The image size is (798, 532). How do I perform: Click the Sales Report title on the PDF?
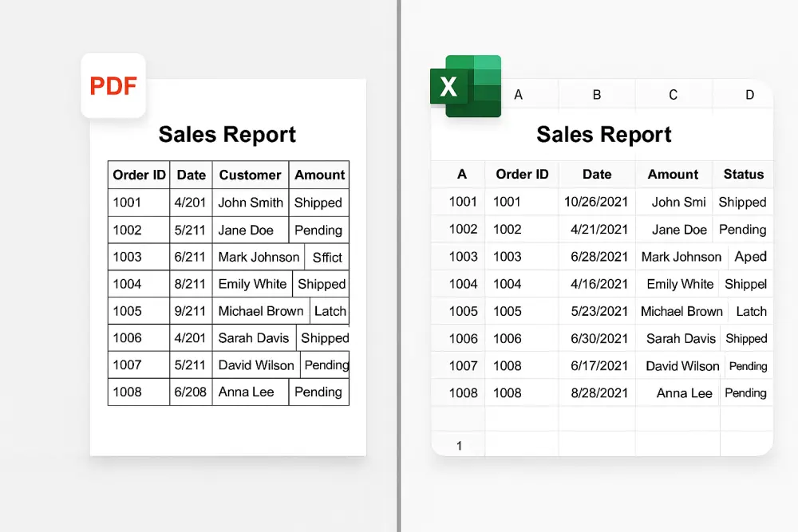click(227, 135)
